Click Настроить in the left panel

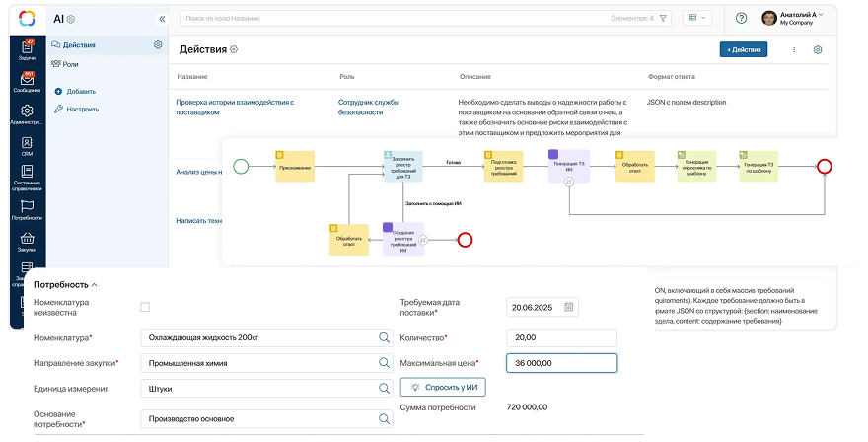click(76, 110)
